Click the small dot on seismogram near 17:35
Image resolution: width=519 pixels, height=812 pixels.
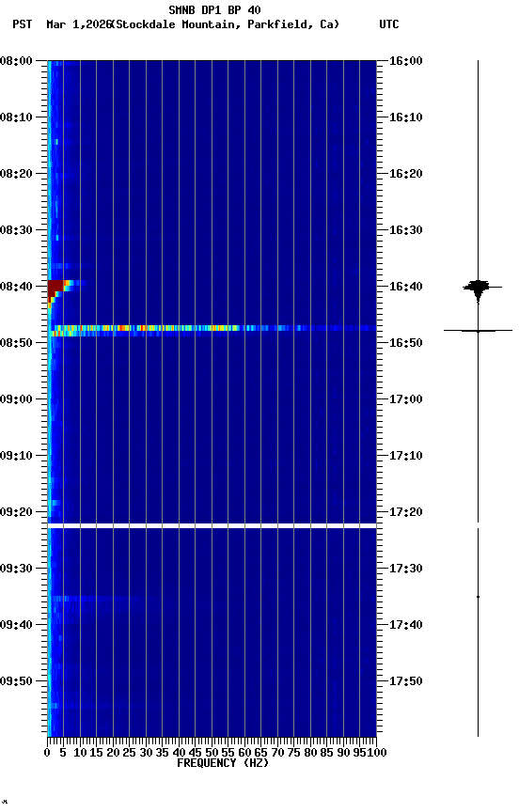tap(478, 597)
